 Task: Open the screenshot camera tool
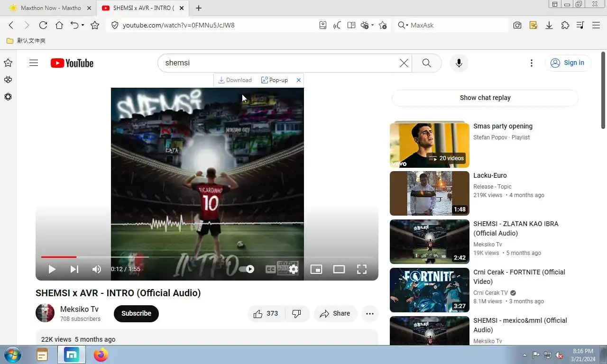click(517, 25)
